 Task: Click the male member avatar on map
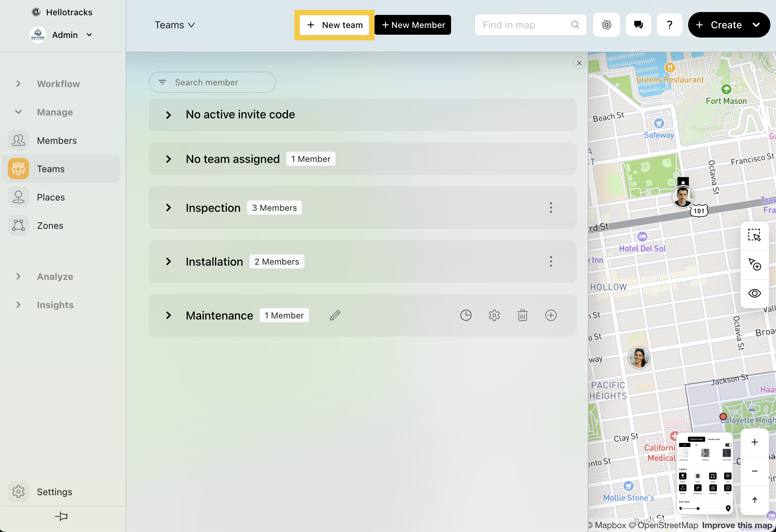pos(682,197)
